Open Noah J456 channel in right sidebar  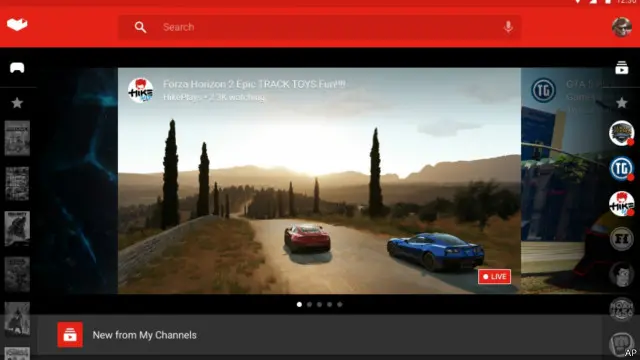622,309
